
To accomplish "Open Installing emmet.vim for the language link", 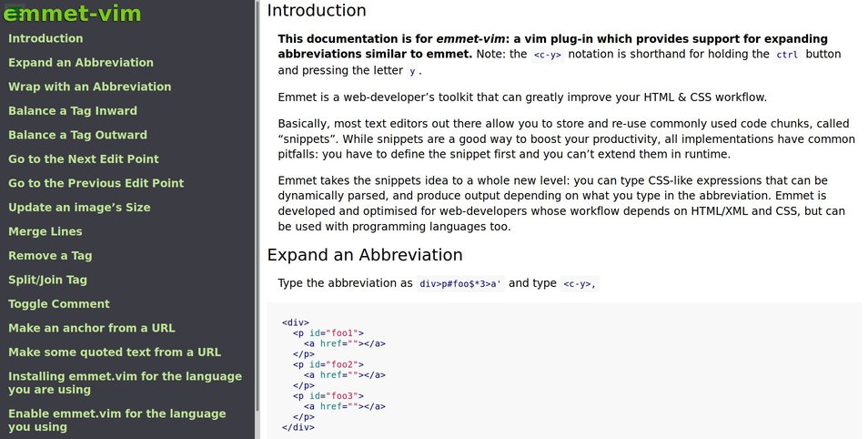I will (126, 383).
